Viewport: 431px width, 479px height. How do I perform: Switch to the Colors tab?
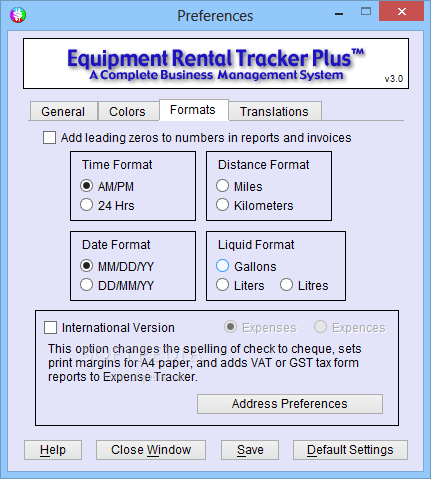tap(128, 111)
